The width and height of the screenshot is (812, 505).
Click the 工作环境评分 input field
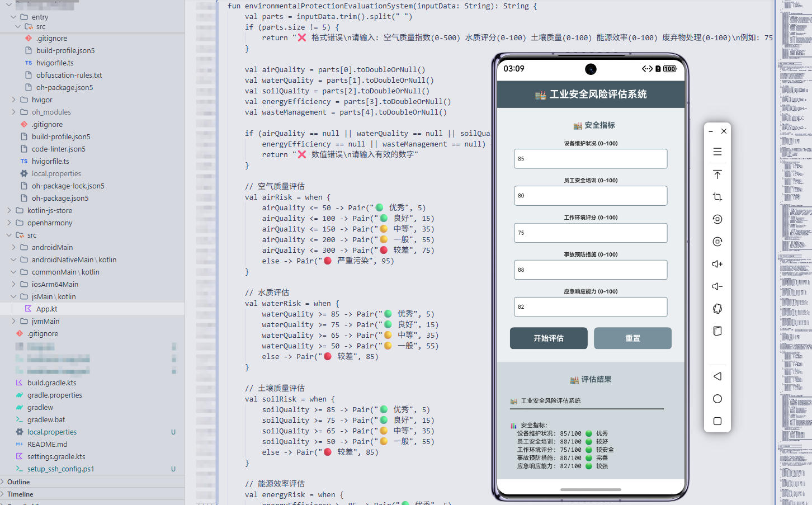(591, 233)
